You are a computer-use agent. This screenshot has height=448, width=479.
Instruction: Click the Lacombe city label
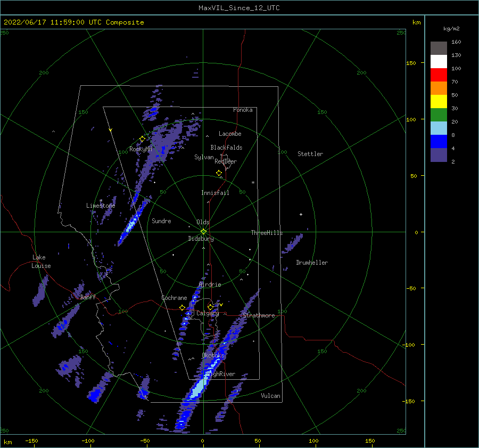click(230, 134)
